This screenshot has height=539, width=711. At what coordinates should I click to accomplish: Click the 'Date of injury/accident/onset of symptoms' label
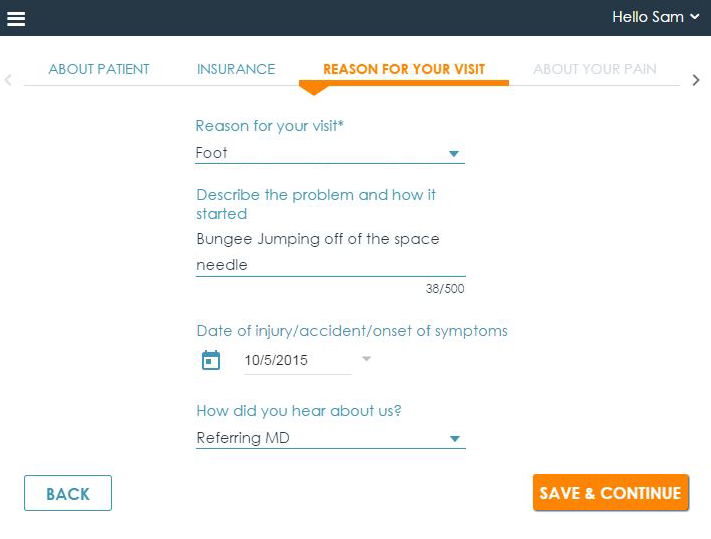coord(352,331)
